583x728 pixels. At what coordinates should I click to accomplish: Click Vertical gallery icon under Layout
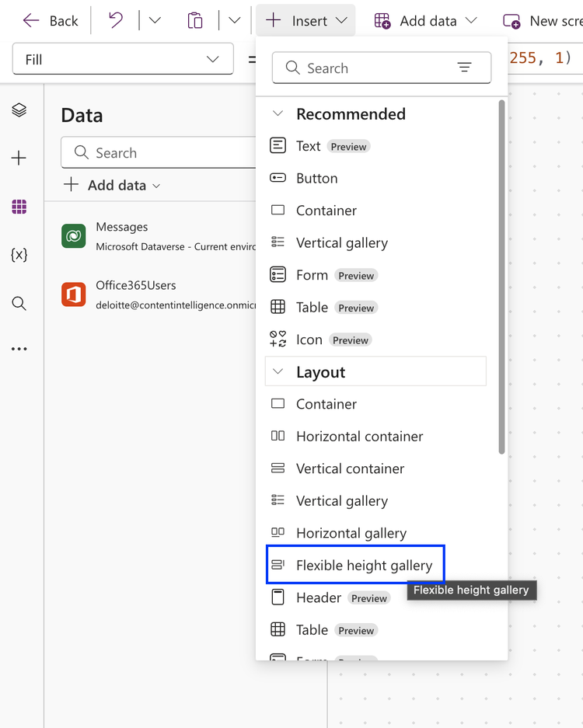(278, 500)
